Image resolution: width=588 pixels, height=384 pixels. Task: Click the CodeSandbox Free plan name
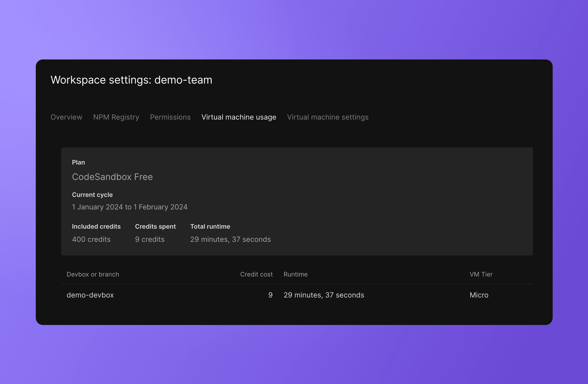112,177
